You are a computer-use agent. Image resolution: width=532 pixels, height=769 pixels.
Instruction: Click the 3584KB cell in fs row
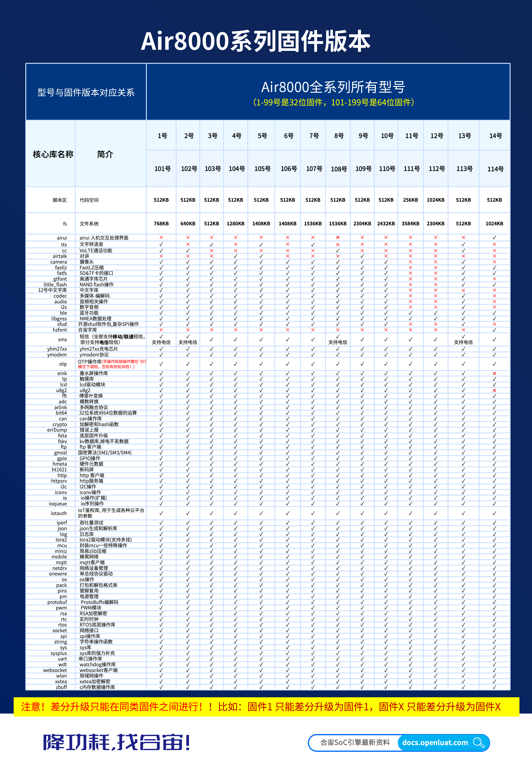click(410, 223)
